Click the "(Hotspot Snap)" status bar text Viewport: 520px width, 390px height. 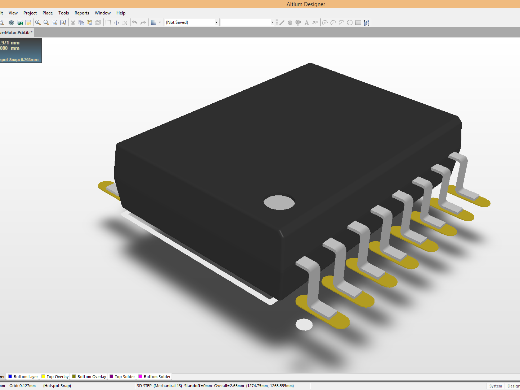[57, 386]
